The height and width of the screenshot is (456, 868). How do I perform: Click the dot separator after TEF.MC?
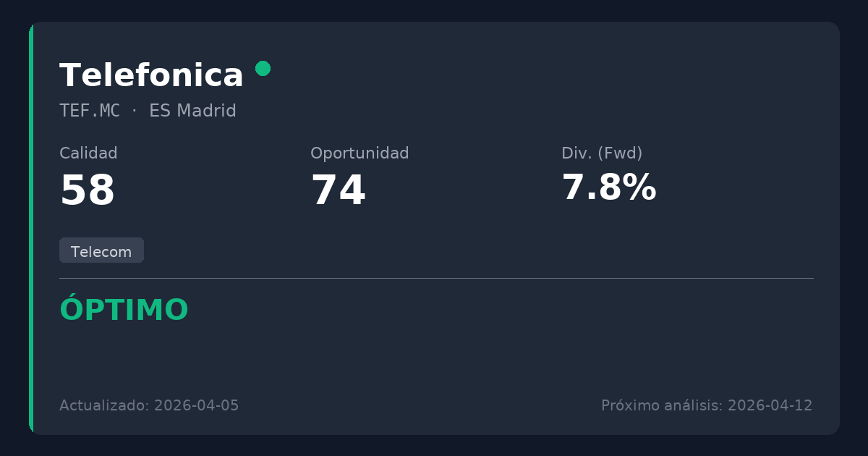click(135, 111)
